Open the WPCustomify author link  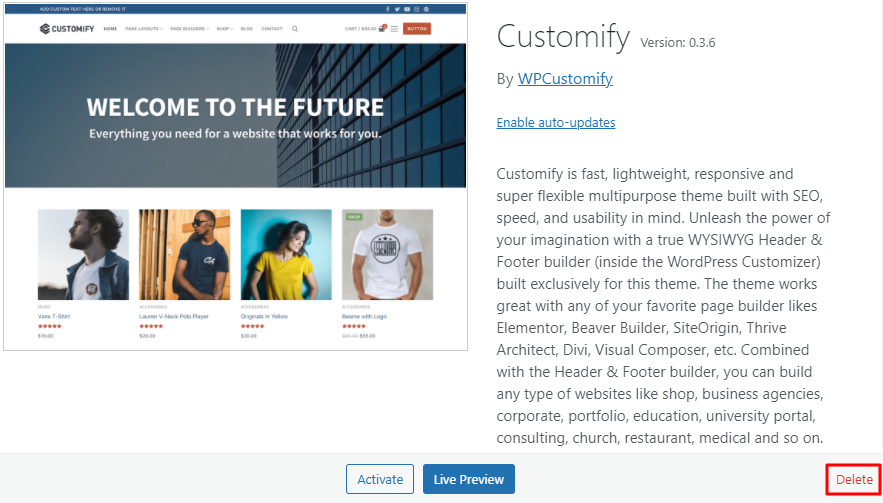click(x=565, y=78)
